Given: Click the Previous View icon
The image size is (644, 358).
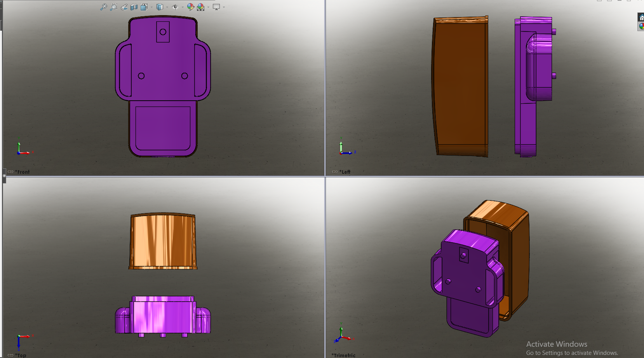Looking at the screenshot, I should (x=124, y=7).
